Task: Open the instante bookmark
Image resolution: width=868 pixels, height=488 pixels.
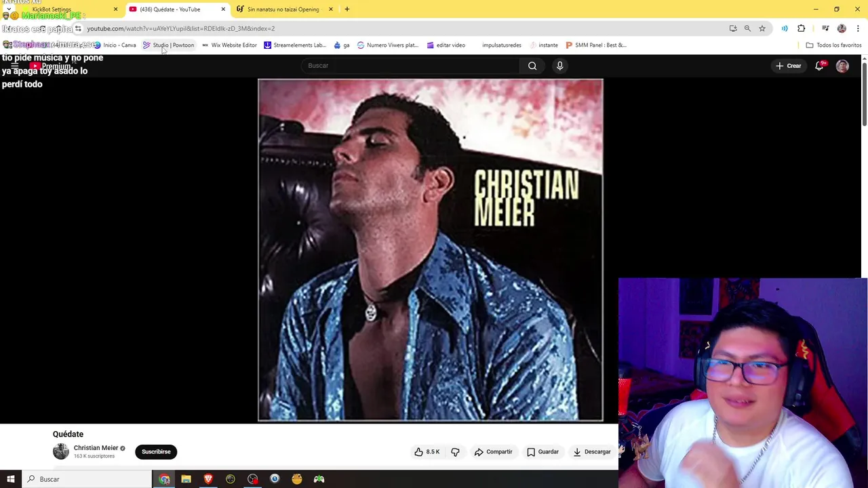Action: click(x=543, y=45)
